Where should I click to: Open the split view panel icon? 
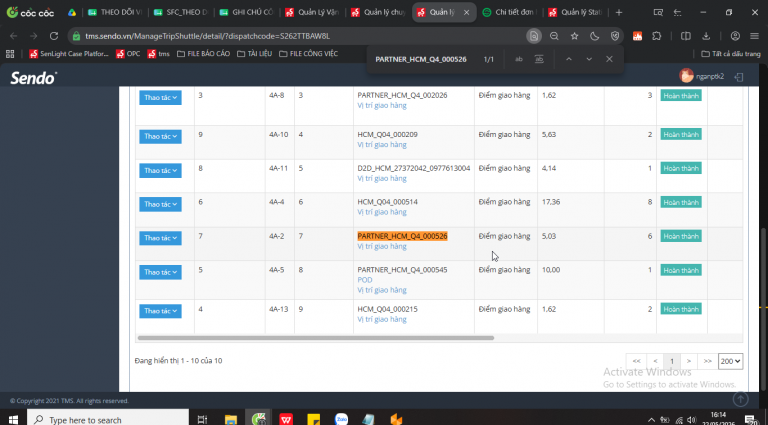click(x=686, y=36)
